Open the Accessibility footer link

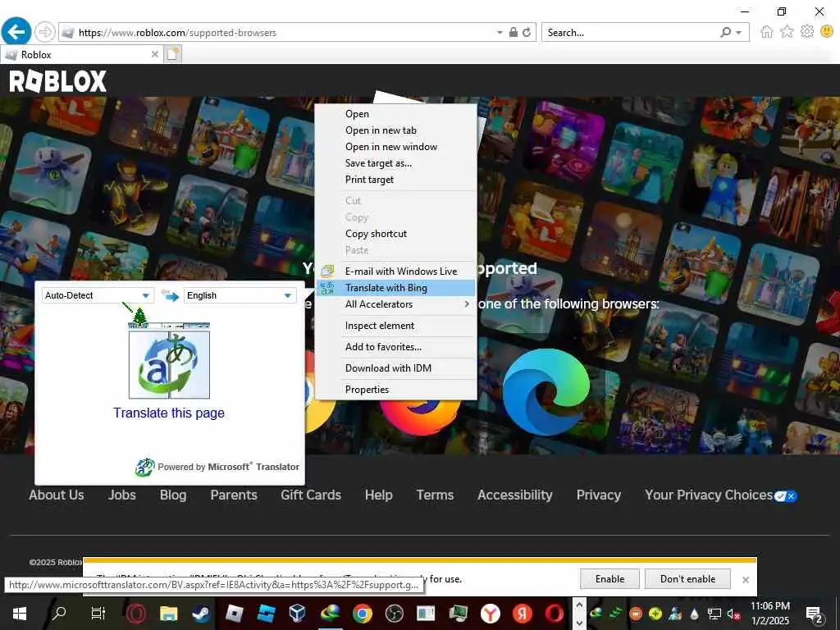pyautogui.click(x=515, y=495)
